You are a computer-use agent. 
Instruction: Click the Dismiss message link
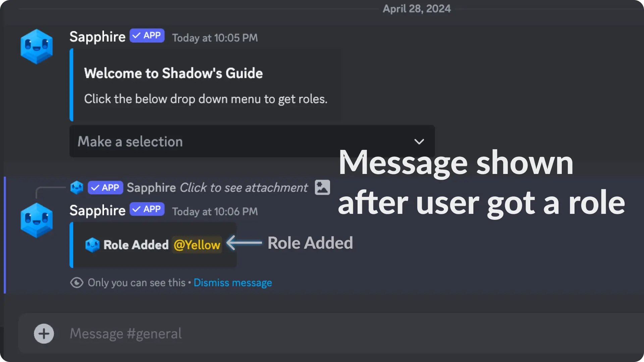tap(233, 283)
